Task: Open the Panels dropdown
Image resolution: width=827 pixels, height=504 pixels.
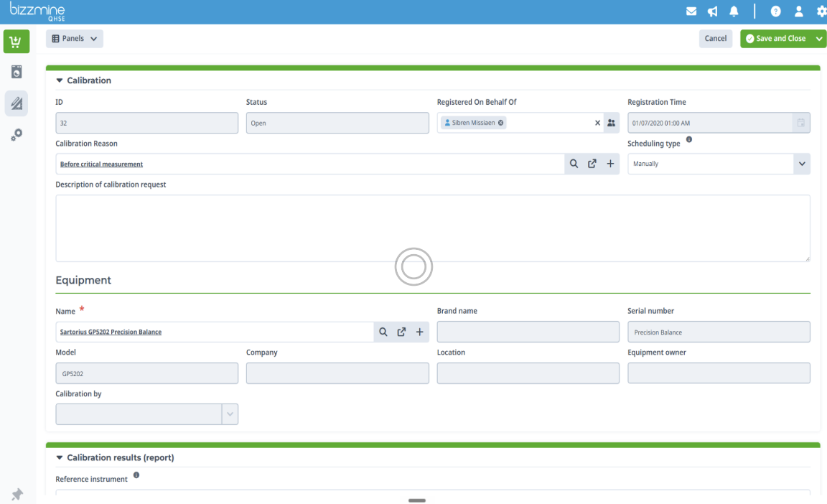Action: pos(75,39)
